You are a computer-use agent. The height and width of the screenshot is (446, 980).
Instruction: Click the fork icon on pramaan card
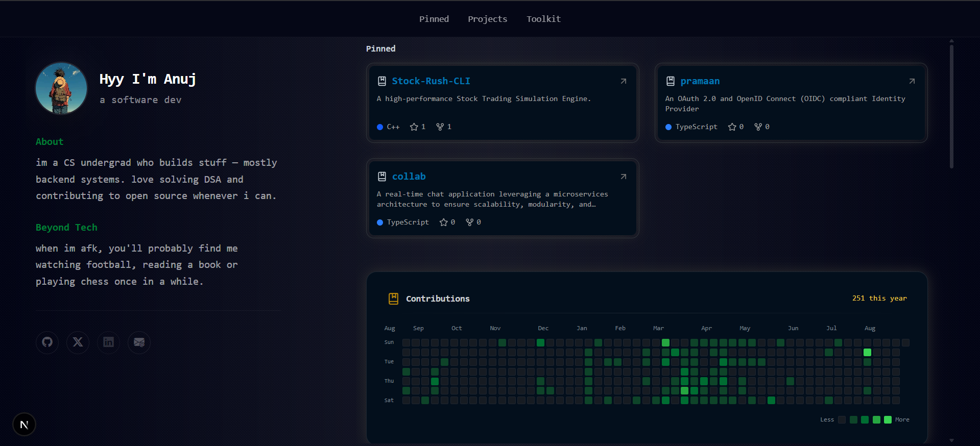[x=758, y=127]
